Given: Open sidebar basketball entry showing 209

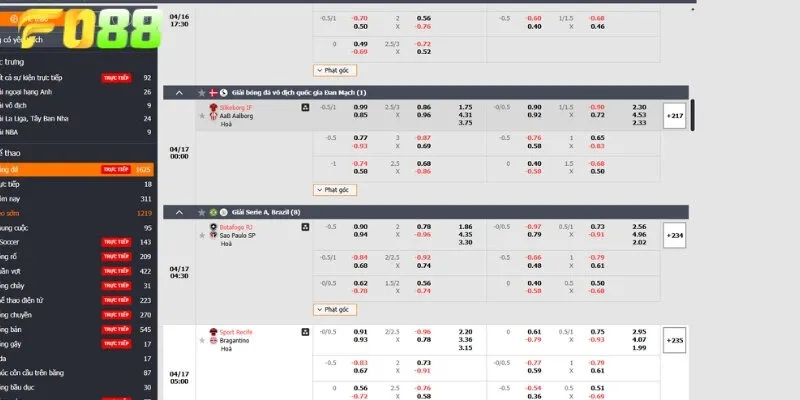Looking at the screenshot, I should point(77,257).
